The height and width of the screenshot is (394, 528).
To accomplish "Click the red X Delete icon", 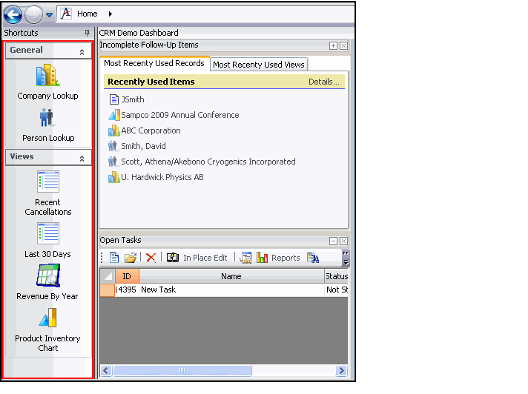I will [151, 258].
